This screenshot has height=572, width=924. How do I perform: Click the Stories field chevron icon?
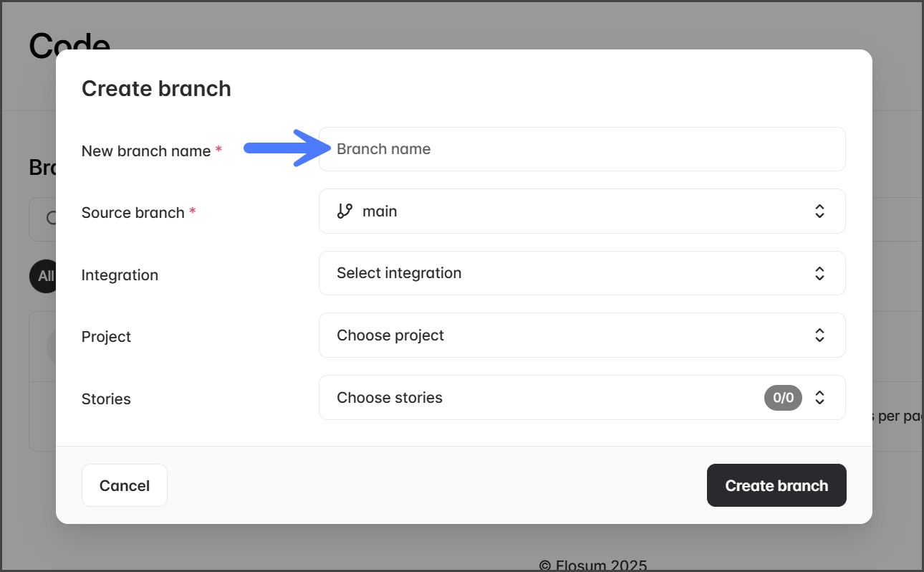[x=819, y=397]
